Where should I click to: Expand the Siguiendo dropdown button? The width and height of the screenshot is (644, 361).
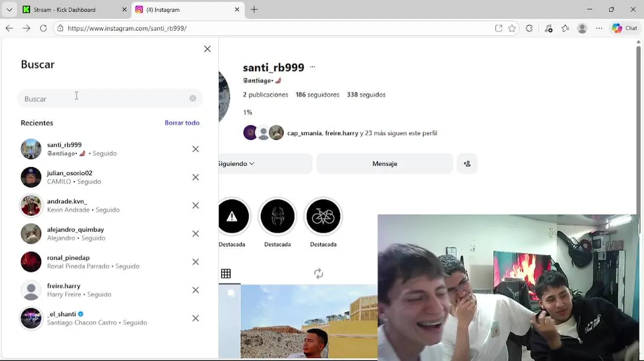(265, 163)
